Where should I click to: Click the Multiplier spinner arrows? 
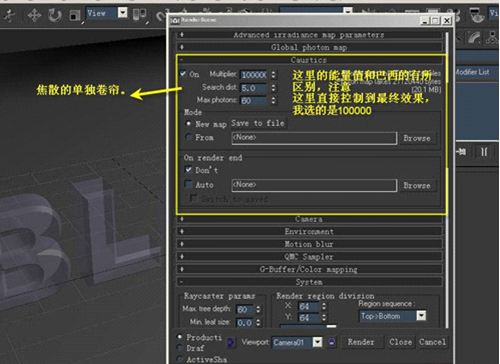pyautogui.click(x=273, y=75)
